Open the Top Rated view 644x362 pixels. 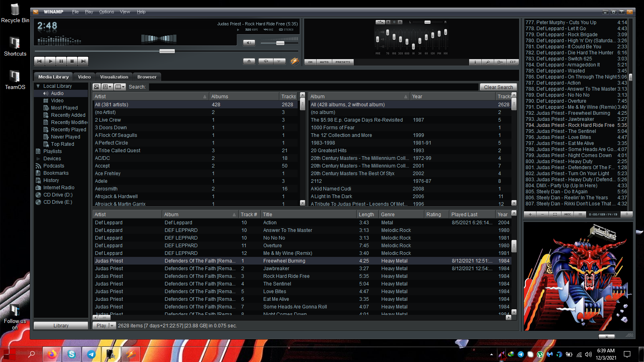pyautogui.click(x=62, y=144)
